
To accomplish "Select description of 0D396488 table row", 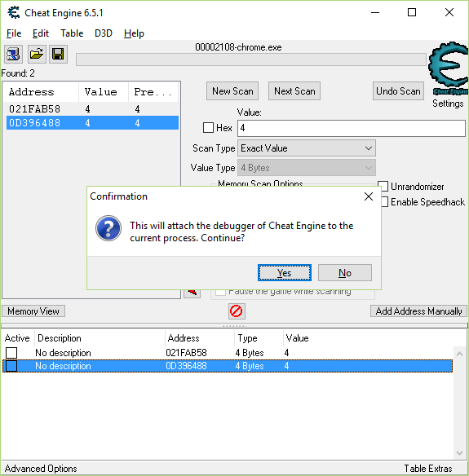I will coord(63,366).
